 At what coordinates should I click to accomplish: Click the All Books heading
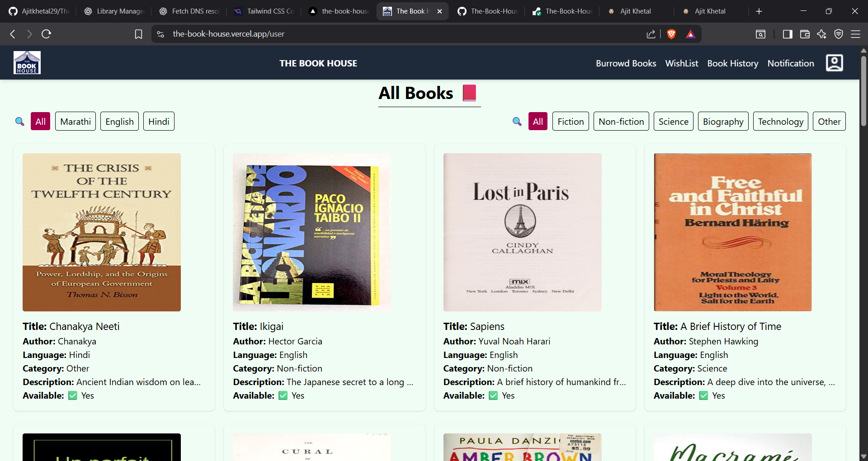(x=429, y=93)
